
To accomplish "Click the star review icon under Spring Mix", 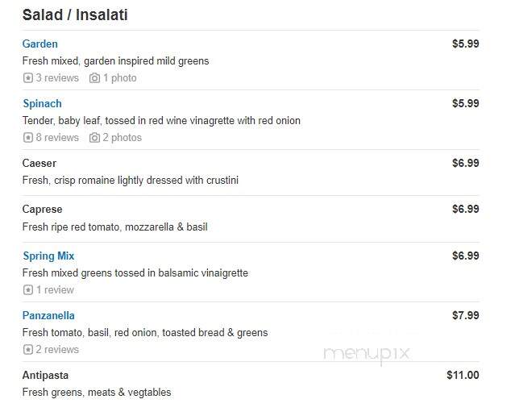I will click(x=28, y=289).
